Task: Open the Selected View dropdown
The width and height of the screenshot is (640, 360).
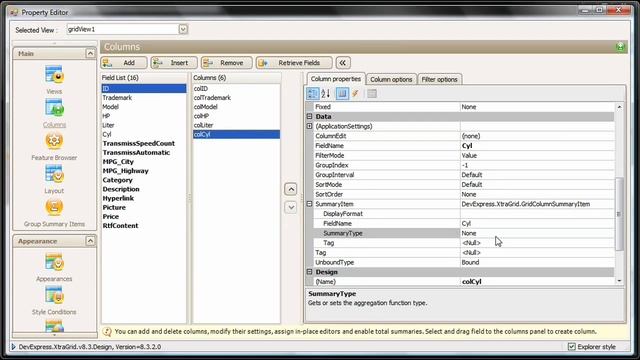Action: (183, 29)
